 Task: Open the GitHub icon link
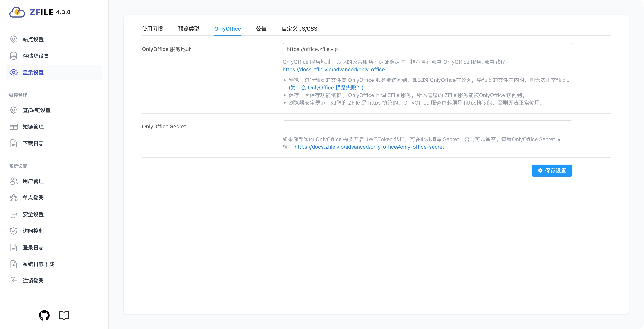(44, 315)
